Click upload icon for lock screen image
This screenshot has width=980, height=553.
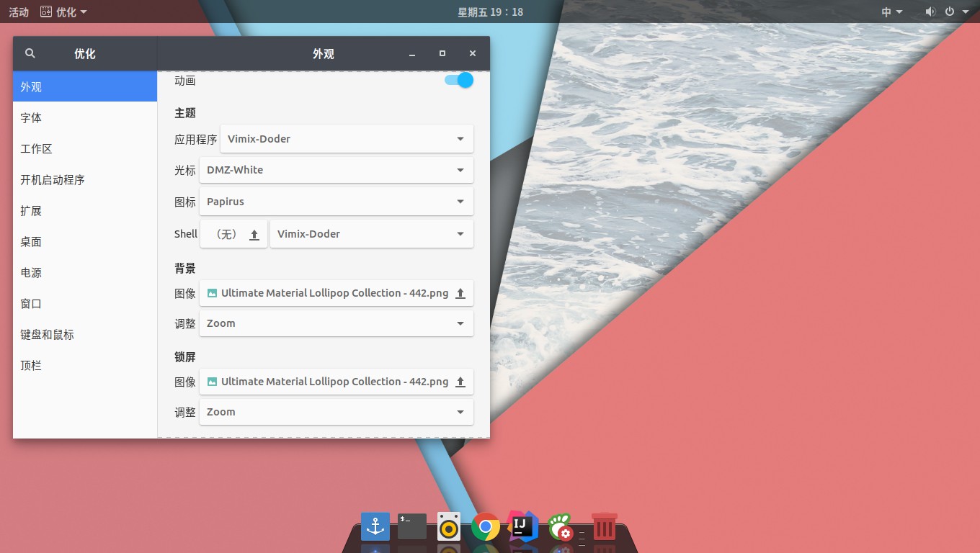(460, 382)
